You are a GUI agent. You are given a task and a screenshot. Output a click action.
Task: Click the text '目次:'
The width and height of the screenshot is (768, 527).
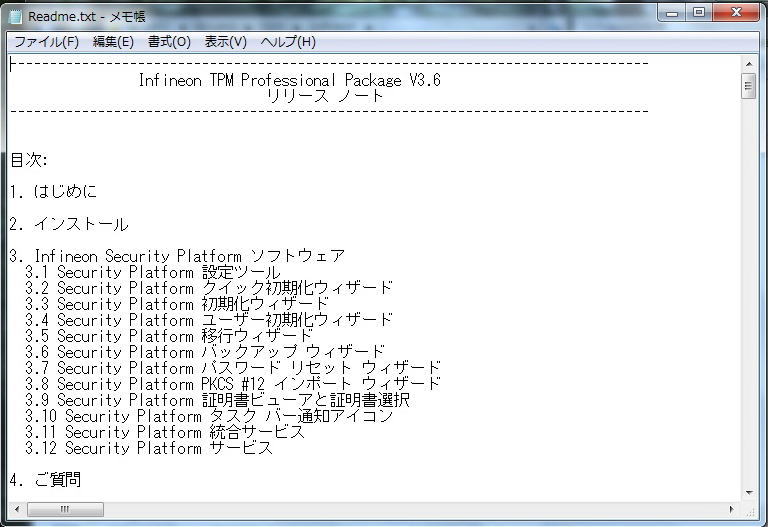tap(28, 160)
